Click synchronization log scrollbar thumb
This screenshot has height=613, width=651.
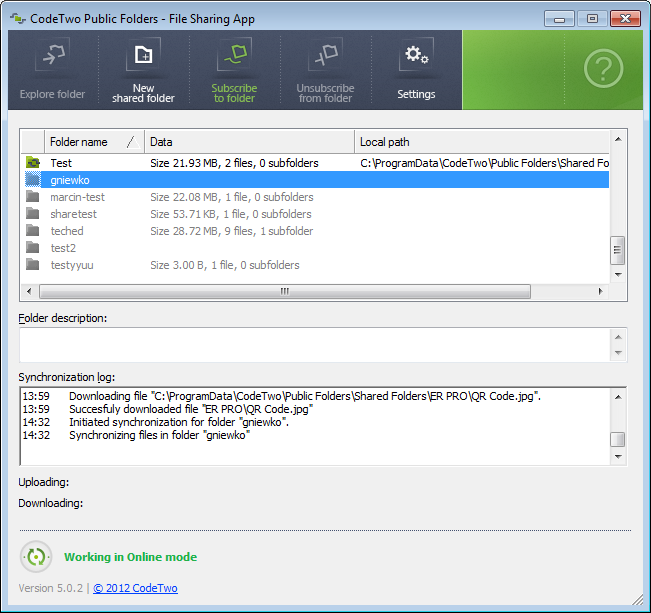[617, 439]
